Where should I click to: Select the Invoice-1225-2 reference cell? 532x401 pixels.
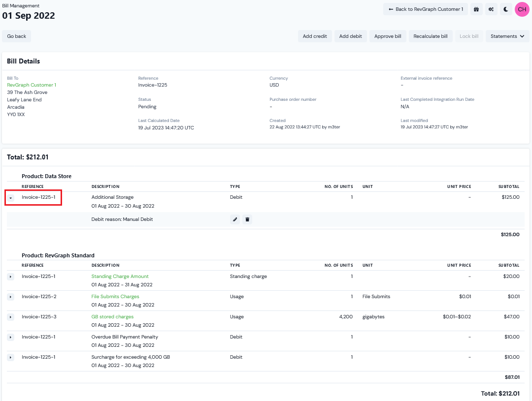point(39,297)
